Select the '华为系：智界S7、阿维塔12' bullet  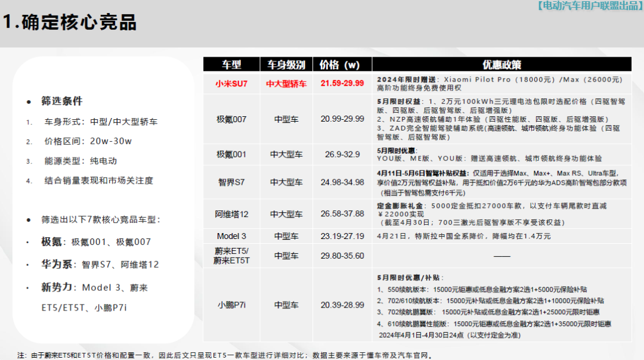pyautogui.click(x=100, y=265)
